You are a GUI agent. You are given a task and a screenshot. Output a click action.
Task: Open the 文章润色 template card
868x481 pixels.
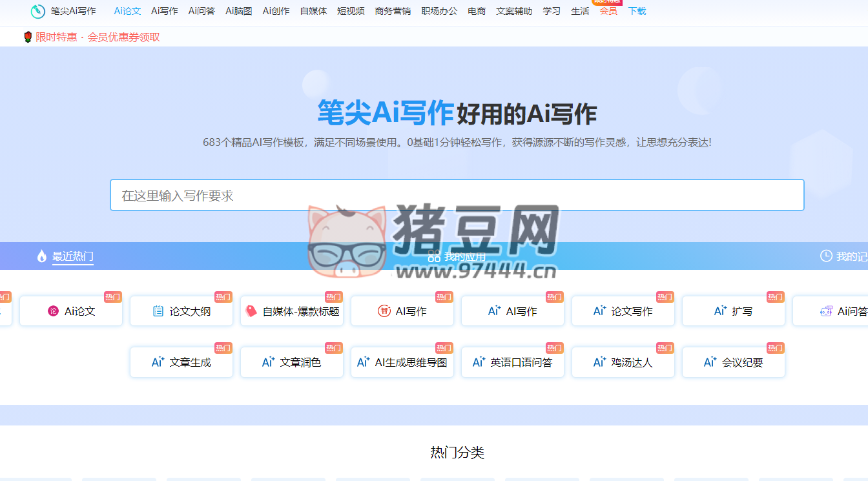pyautogui.click(x=292, y=362)
